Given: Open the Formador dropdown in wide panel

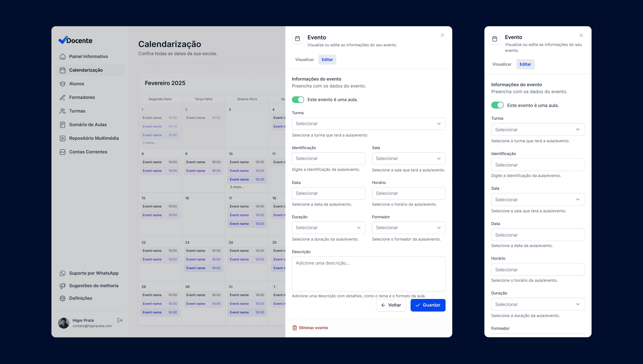Looking at the screenshot, I should click(x=408, y=227).
